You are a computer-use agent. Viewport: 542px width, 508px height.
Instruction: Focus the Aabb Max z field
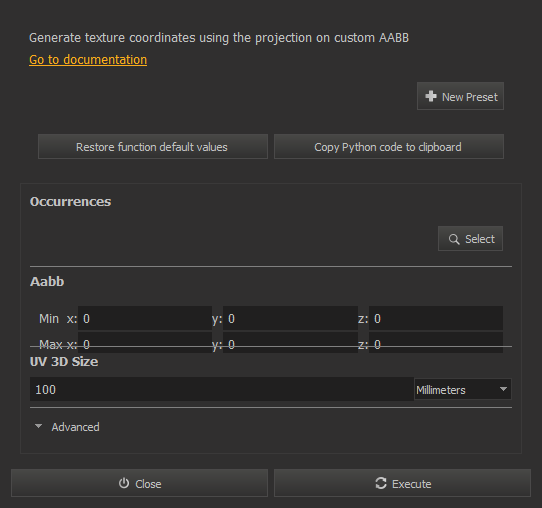point(436,343)
